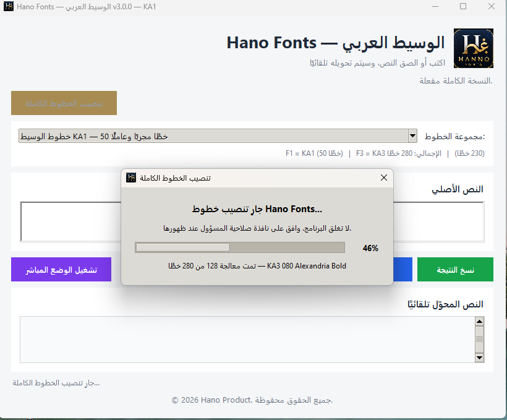This screenshot has width=507, height=420.
Task: Click the F1 = KA1 shortcut text
Action: tap(314, 153)
